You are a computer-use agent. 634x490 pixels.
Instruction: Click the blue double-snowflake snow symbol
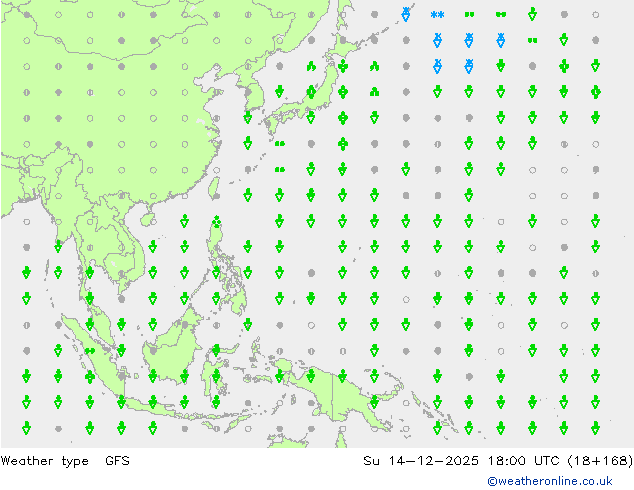[437, 15]
